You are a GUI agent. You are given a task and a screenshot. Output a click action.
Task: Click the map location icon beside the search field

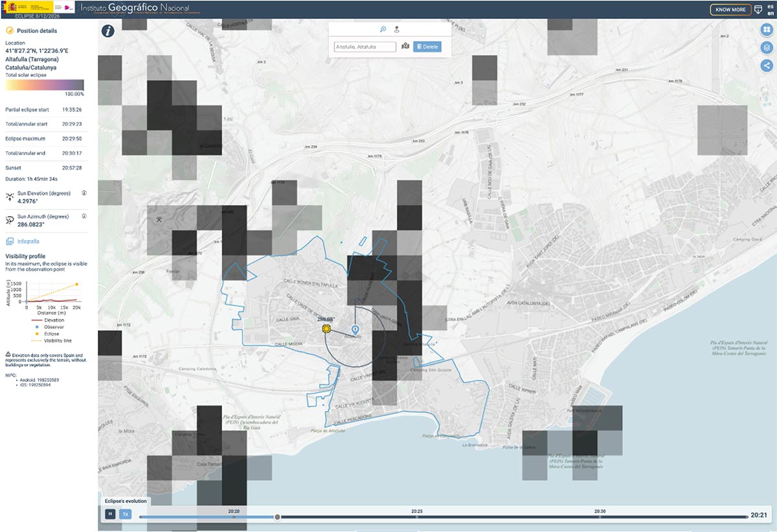pos(405,46)
